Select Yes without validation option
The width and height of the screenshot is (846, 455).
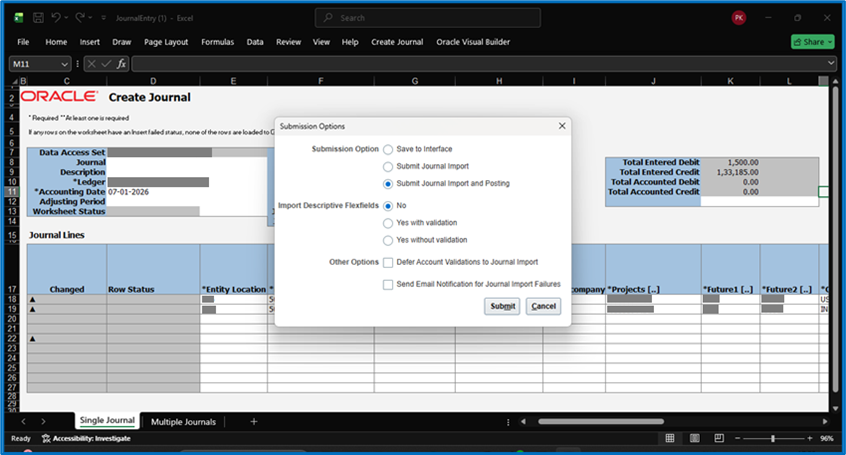388,241
